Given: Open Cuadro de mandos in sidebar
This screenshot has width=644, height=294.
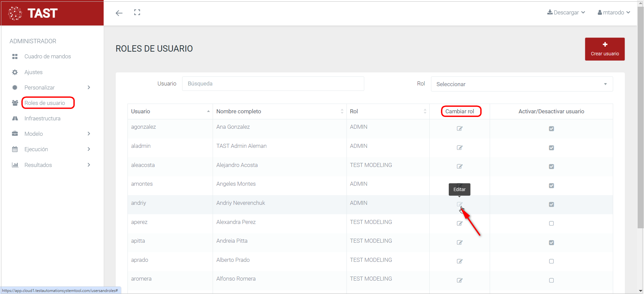Looking at the screenshot, I should [48, 56].
